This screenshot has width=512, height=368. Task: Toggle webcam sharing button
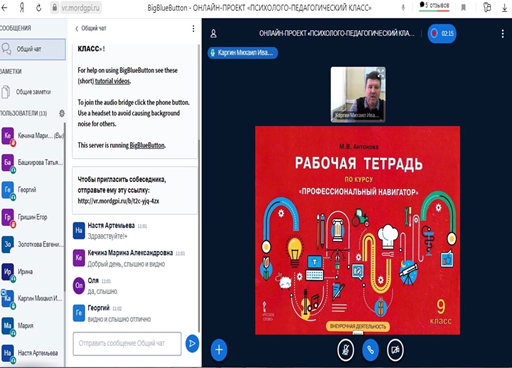395,350
